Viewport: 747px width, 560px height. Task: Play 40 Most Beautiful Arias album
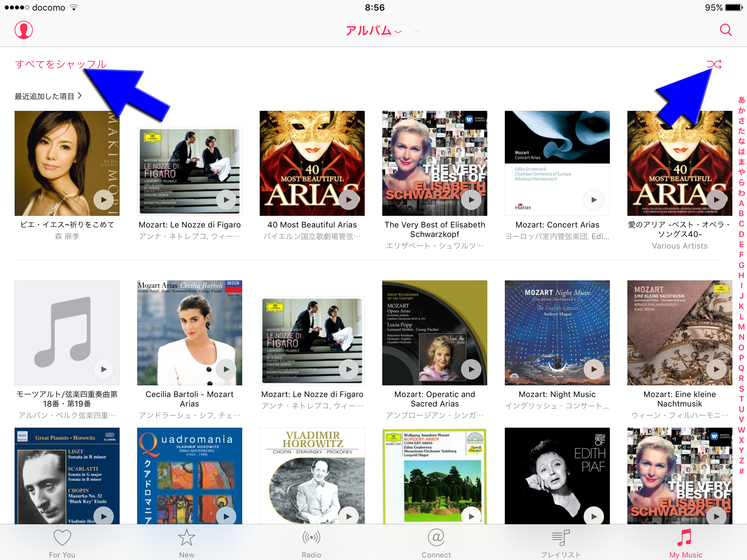[349, 200]
